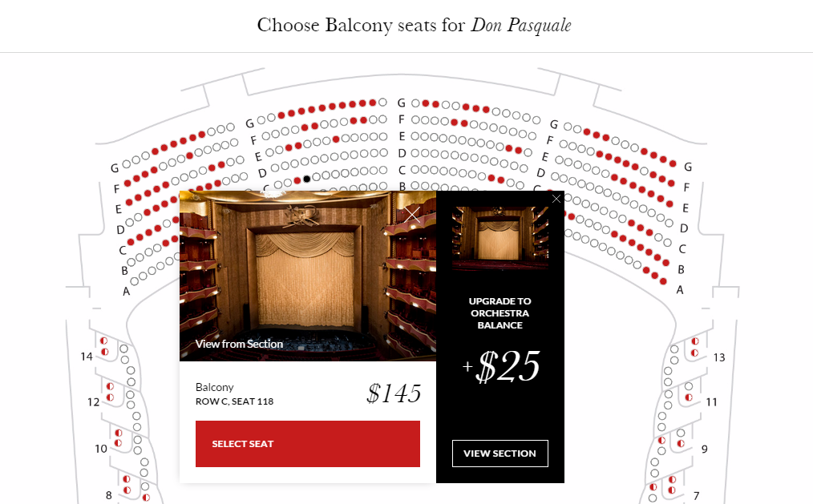Click the SELECT SEAT button

click(x=307, y=443)
